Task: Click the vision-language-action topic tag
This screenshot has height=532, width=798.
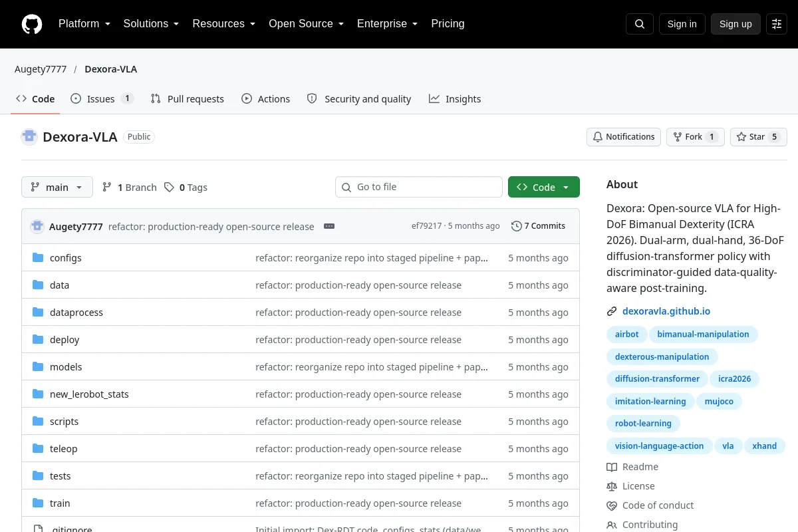Action: coord(659,446)
